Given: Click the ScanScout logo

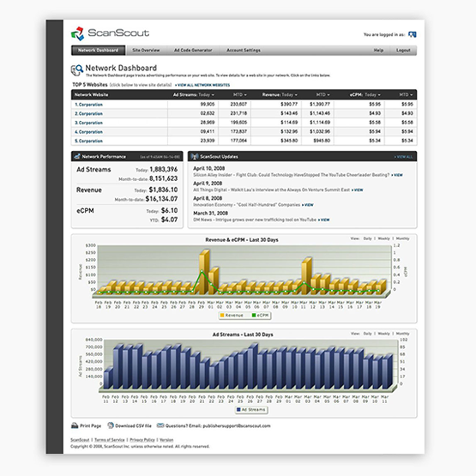Looking at the screenshot, I should [x=110, y=33].
